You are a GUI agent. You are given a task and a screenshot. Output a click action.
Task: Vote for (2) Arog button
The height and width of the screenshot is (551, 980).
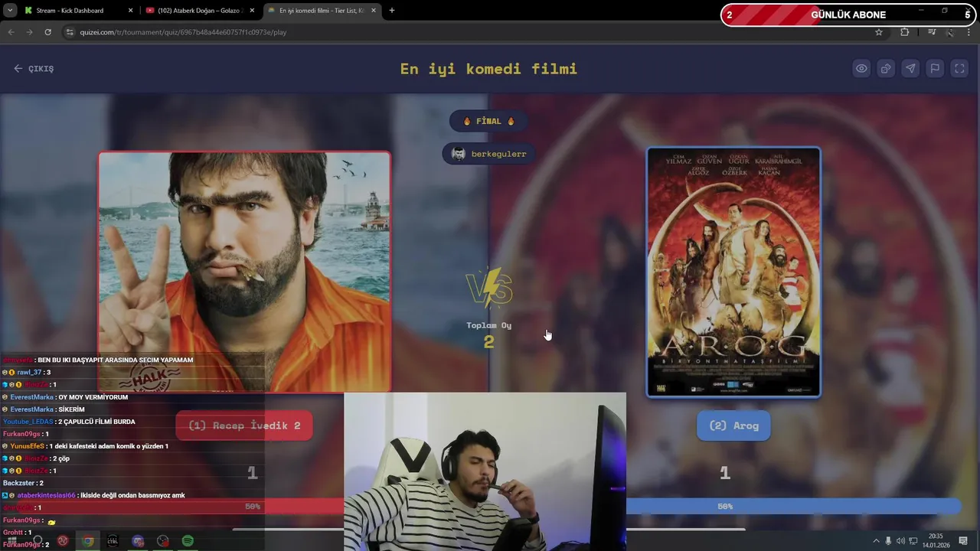(733, 425)
